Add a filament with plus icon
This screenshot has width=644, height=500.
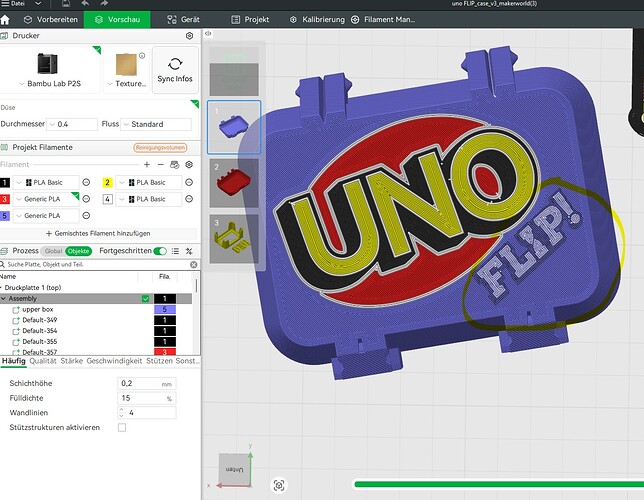click(x=147, y=165)
